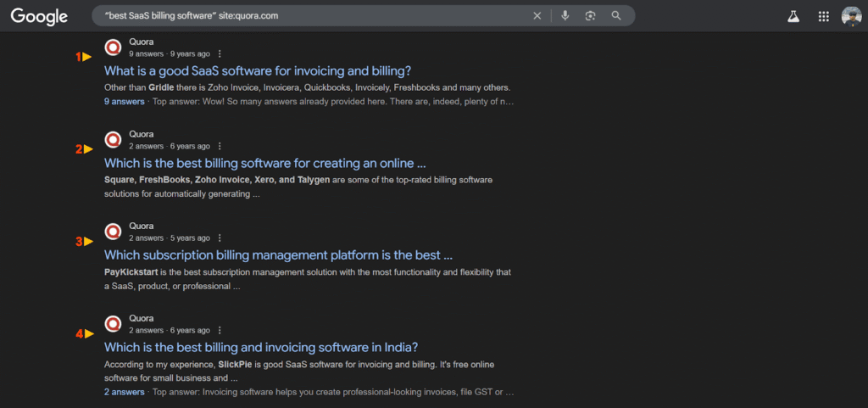Open "best billing and invoicing software in India" result
Viewport: 868px width, 408px height.
[x=261, y=347]
